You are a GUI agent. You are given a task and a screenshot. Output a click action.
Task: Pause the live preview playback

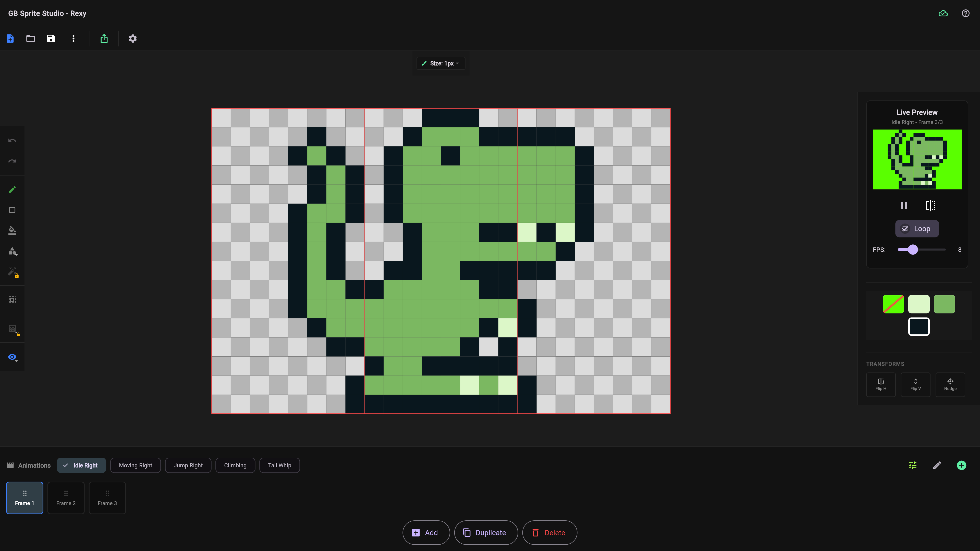point(904,206)
